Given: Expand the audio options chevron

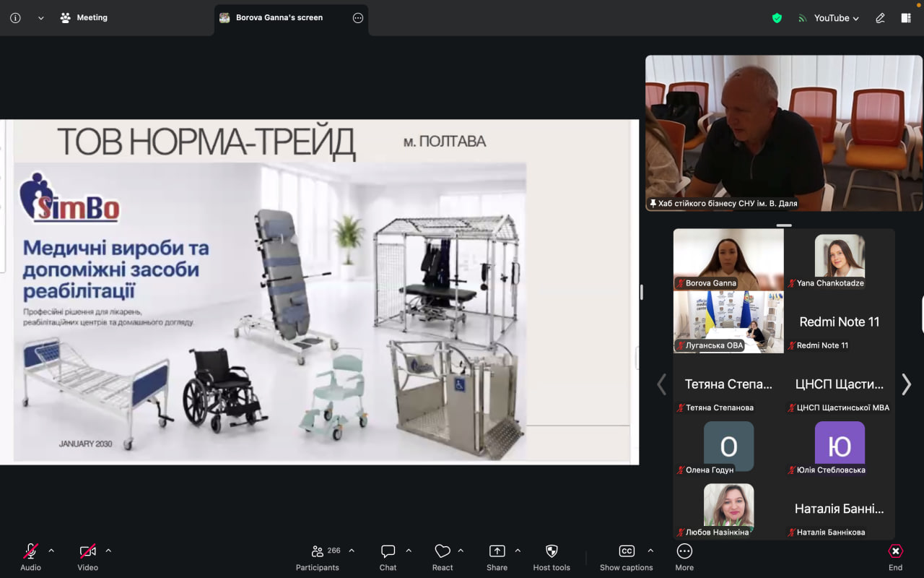Looking at the screenshot, I should pos(51,551).
